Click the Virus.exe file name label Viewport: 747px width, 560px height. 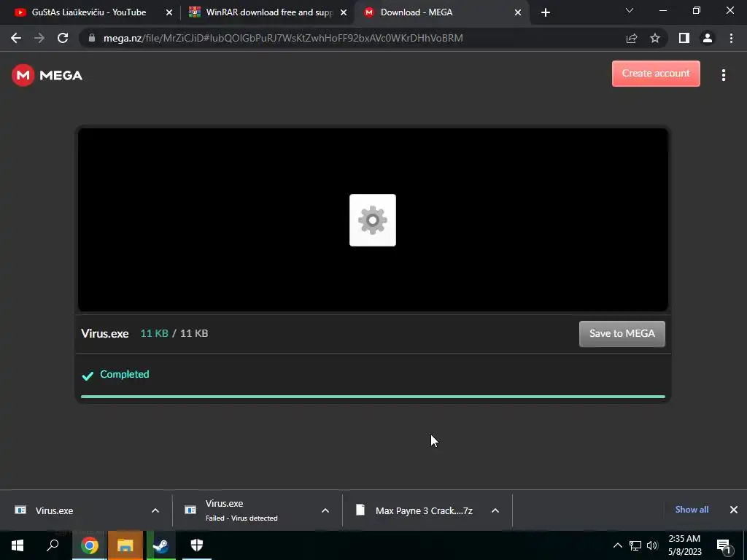(x=105, y=333)
